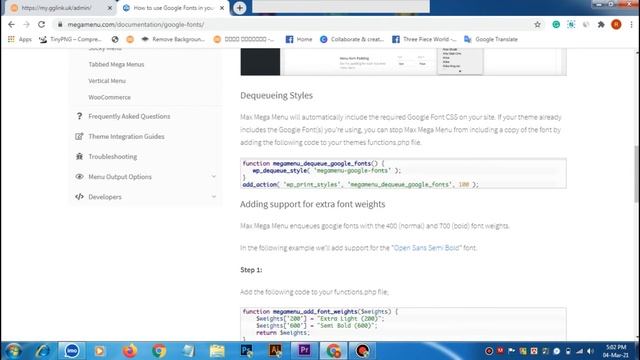Click the bug icon beside Troubleshooting
The height and width of the screenshot is (360, 640).
[79, 156]
